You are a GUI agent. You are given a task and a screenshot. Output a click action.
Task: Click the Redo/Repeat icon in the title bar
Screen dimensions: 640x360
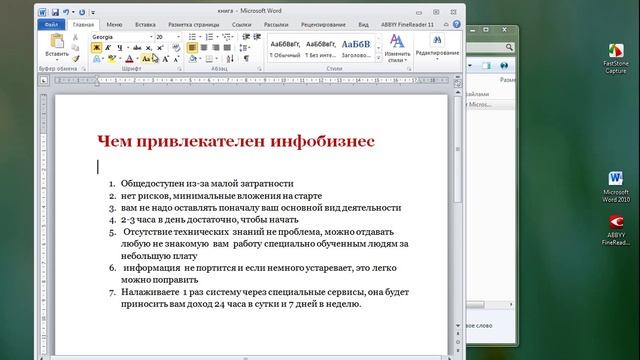pyautogui.click(x=82, y=12)
